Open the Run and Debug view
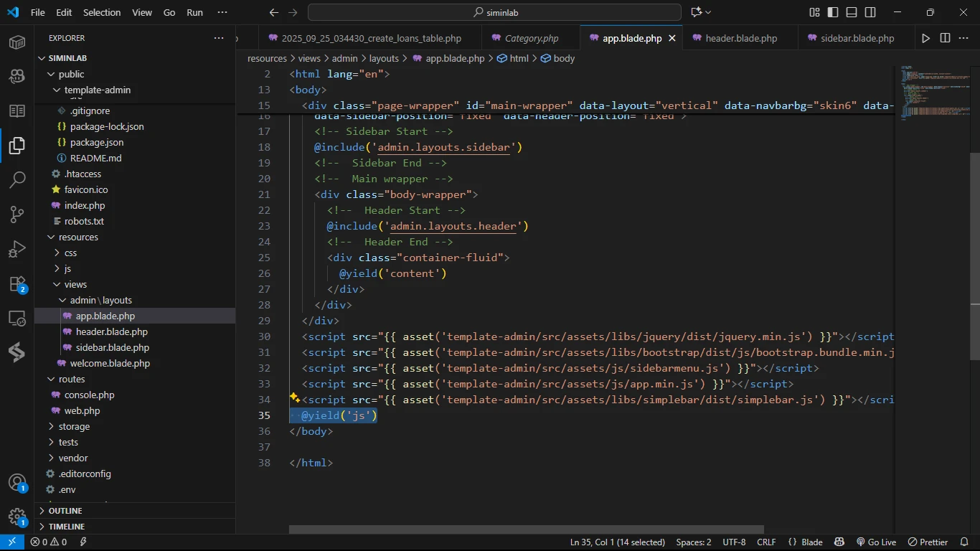Image resolution: width=980 pixels, height=551 pixels. (x=17, y=249)
